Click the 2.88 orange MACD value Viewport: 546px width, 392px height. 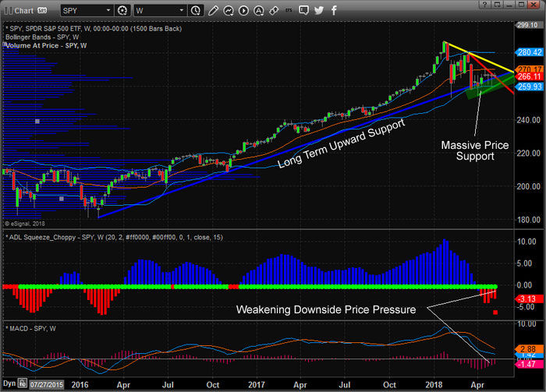point(529,349)
